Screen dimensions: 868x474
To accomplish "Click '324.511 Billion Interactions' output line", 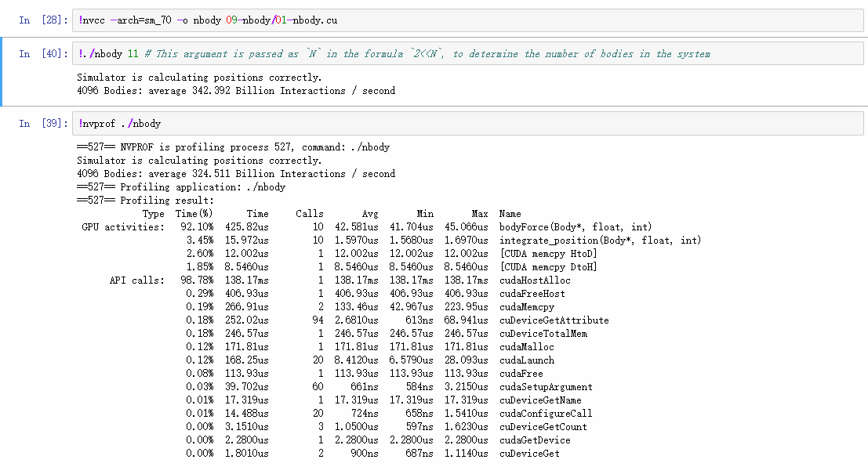I will pos(236,174).
